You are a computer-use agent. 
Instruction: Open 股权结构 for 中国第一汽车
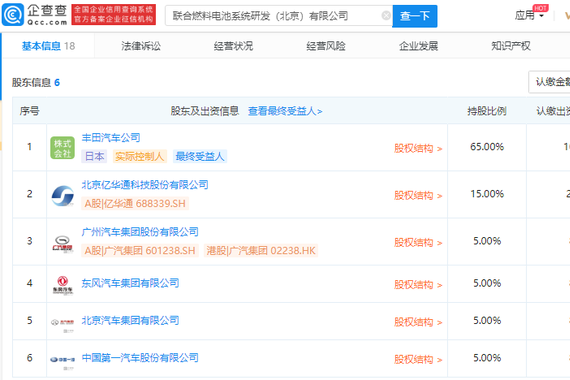[x=418, y=360]
